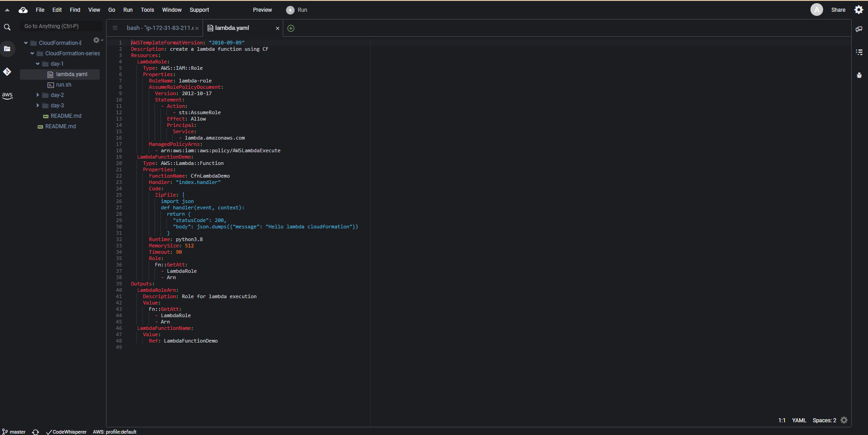The height and width of the screenshot is (435, 868).
Task: Click the Share button
Action: pos(838,10)
